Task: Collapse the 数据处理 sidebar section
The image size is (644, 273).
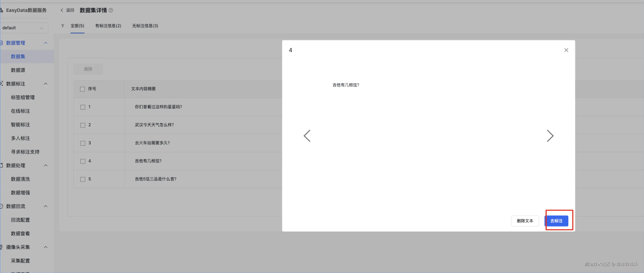Action: 45,165
